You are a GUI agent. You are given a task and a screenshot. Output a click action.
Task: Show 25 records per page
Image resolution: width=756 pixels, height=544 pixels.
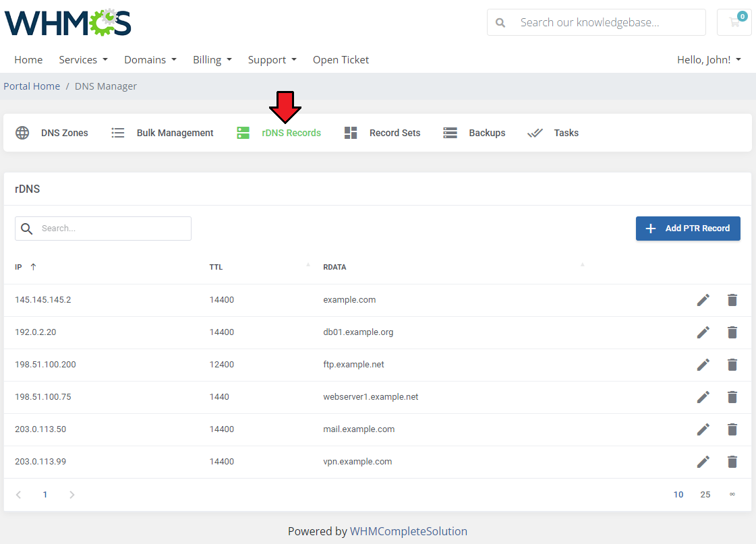coord(705,494)
